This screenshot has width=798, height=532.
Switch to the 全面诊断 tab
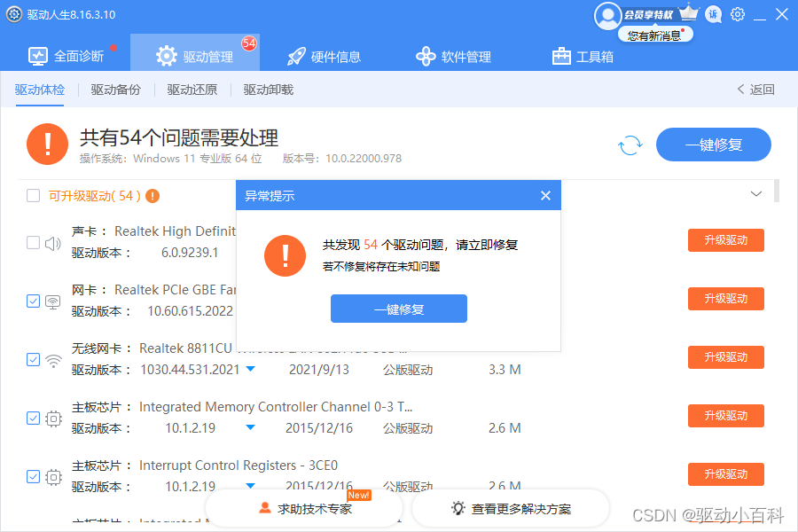[x=66, y=56]
